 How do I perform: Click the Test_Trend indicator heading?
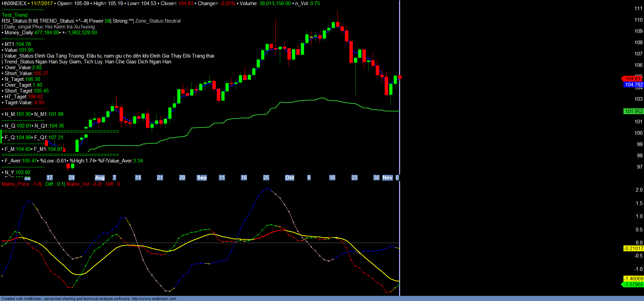click(15, 15)
